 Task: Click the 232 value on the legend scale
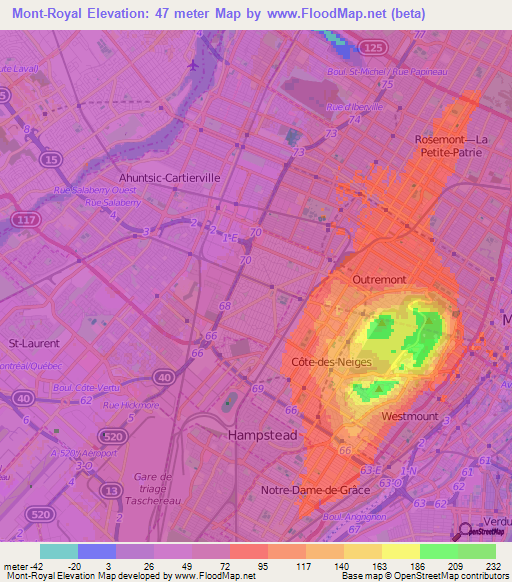pyautogui.click(x=493, y=567)
